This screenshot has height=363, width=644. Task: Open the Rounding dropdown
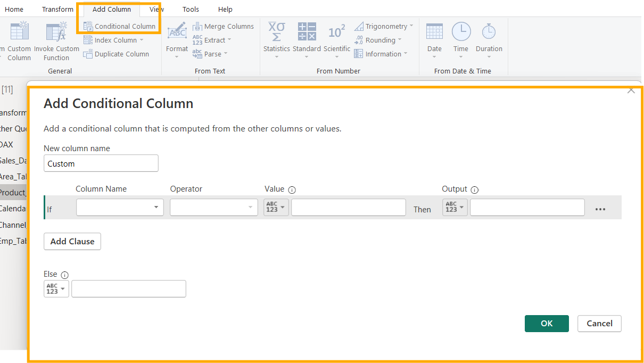click(x=378, y=40)
